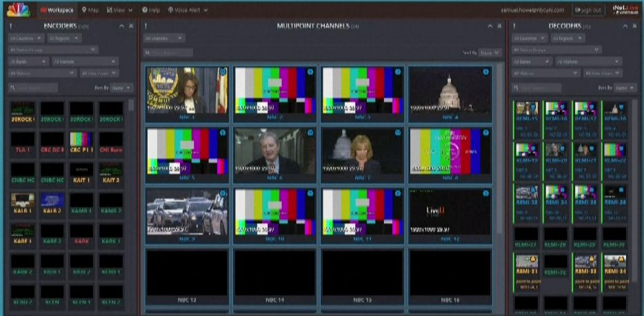Open the Sort By dropdown in Encoders

[121, 88]
